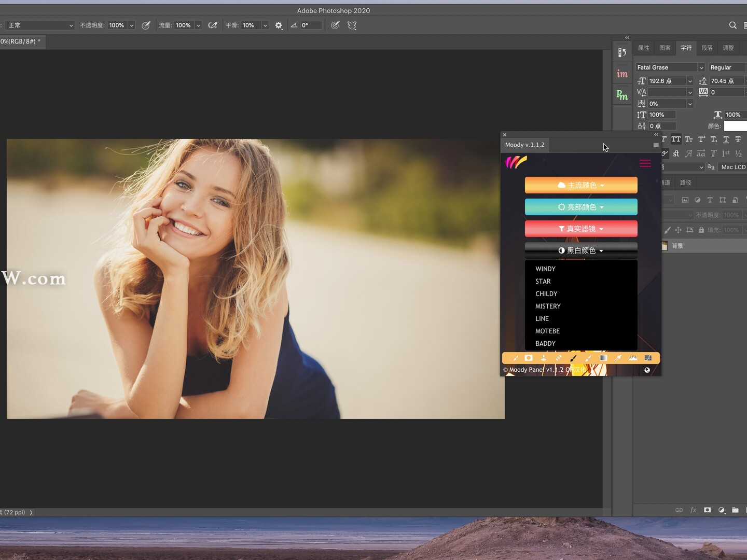Toggle the brush settings panel icon in the options bar

point(147,25)
